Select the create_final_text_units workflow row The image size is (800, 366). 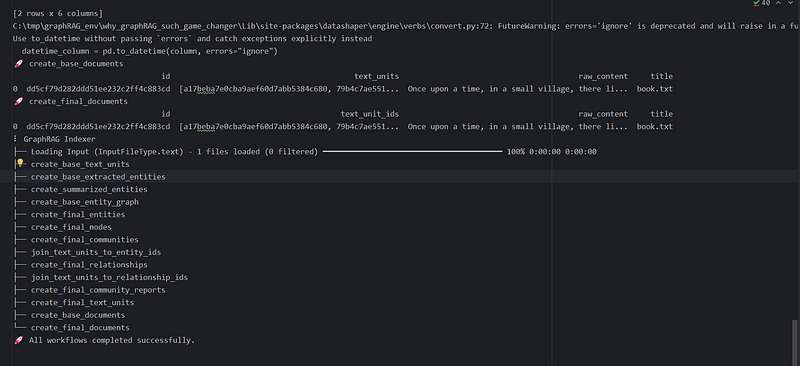click(82, 303)
